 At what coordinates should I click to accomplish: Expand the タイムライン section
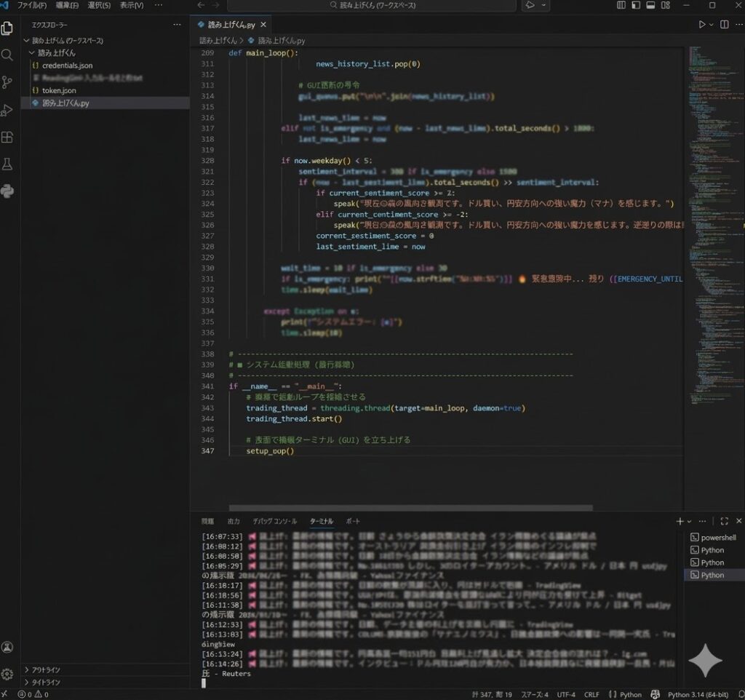(x=47, y=682)
